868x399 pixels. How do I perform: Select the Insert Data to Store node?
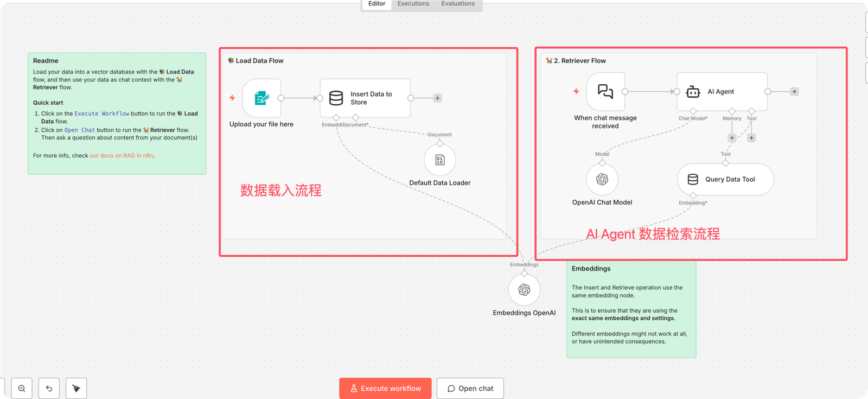click(x=365, y=98)
